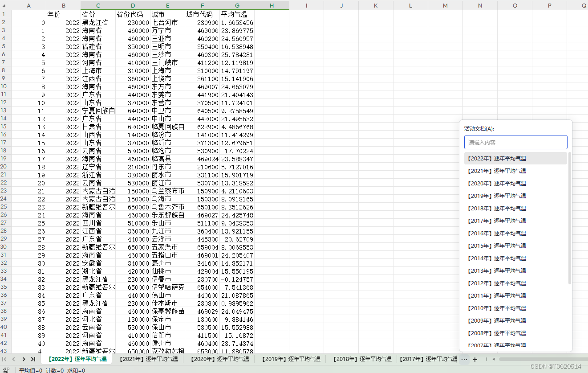The image size is (588, 373).
Task: Select 【2017年】逐年平均气温 in the sheet list
Action: point(516,221)
